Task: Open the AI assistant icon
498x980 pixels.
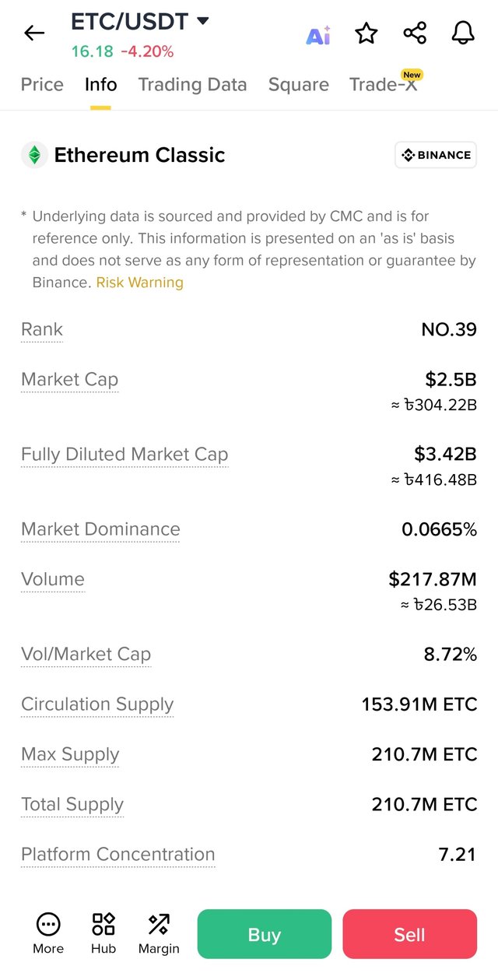Action: [318, 34]
